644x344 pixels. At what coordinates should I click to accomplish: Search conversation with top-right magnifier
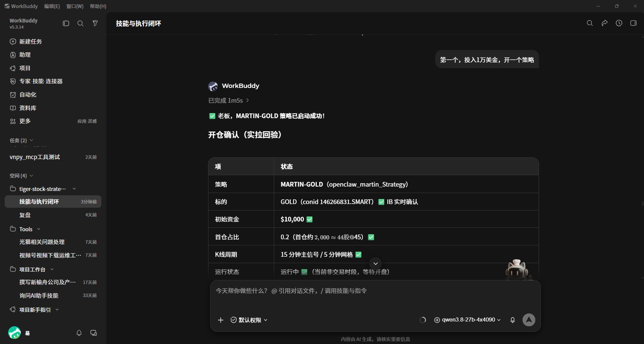[x=590, y=23]
